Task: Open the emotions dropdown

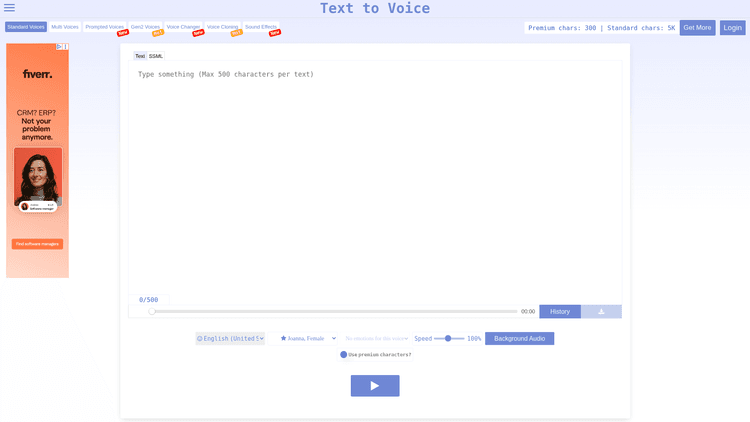Action: tap(376, 338)
